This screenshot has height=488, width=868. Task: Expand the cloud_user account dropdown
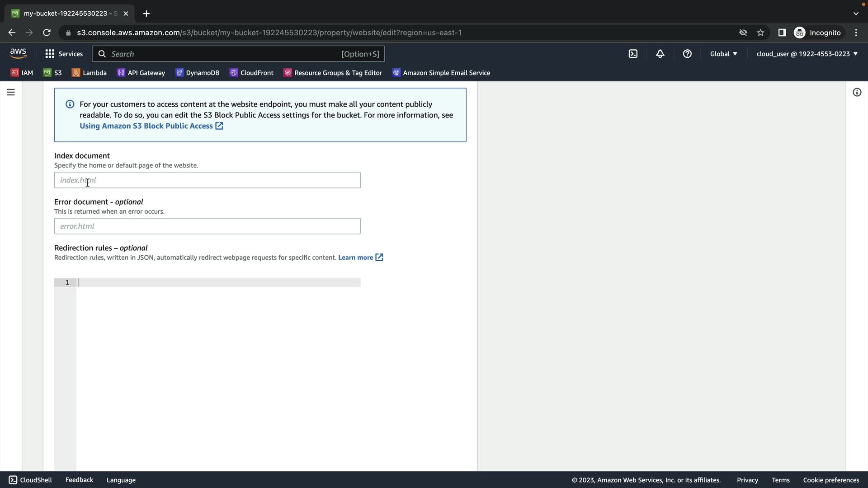pos(807,54)
